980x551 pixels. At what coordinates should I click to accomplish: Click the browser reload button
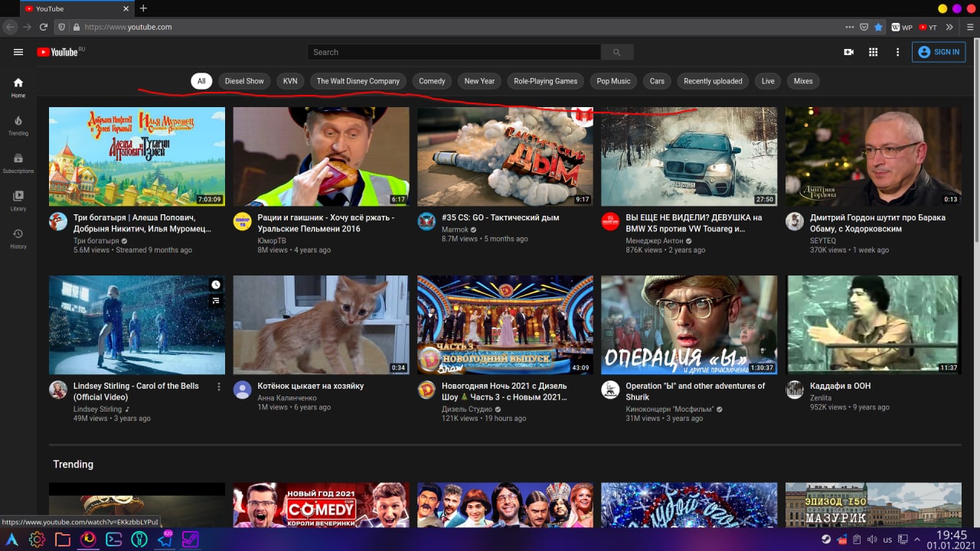click(x=44, y=27)
